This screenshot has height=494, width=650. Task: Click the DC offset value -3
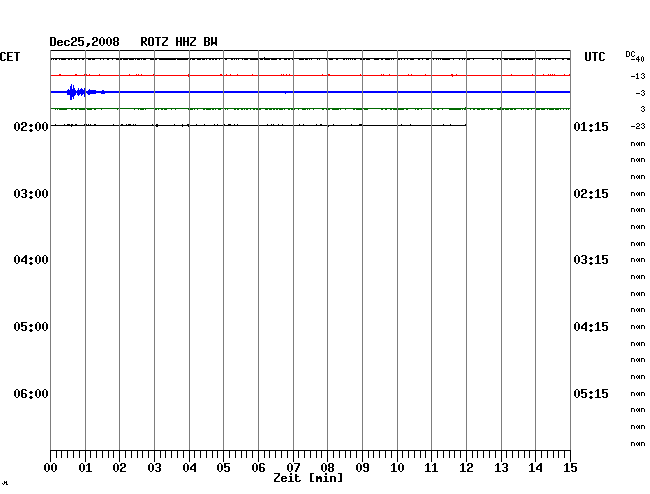click(x=640, y=93)
